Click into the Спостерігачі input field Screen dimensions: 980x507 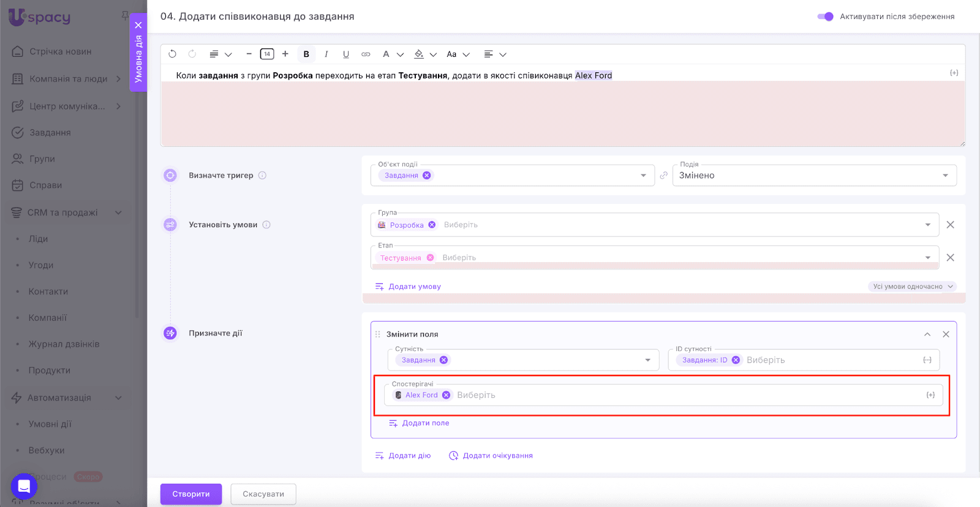(674, 395)
